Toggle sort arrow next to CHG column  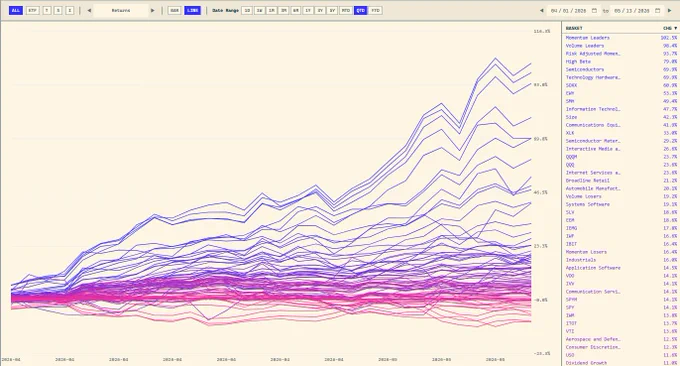click(x=675, y=28)
